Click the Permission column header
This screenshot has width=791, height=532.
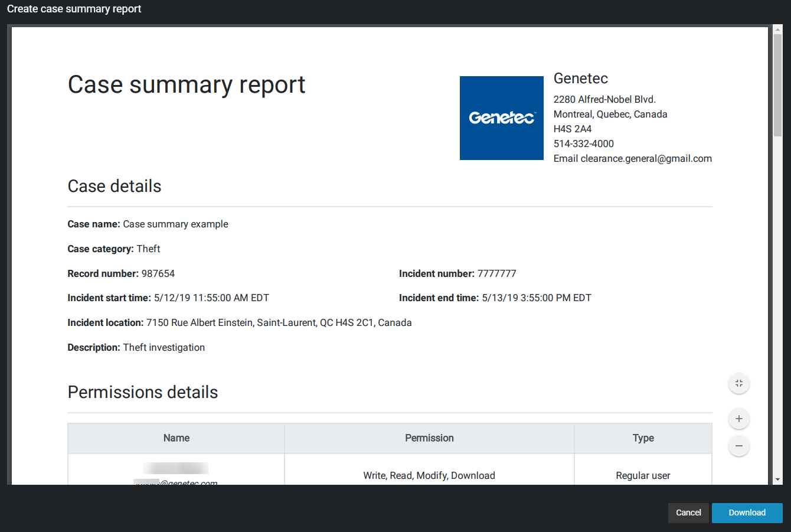429,438
